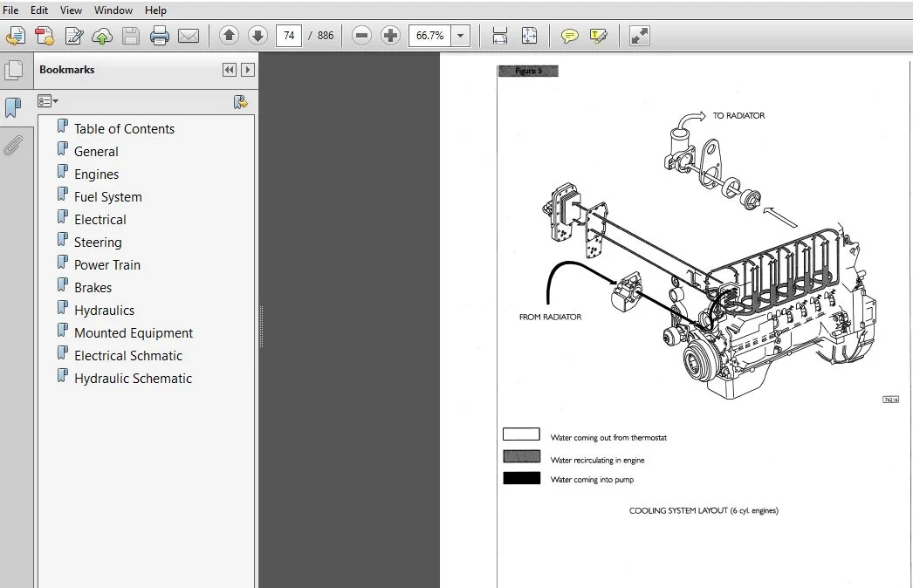This screenshot has height=588, width=913.
Task: Click the COOLING SYSTEM LAYOUT caption
Action: point(704,510)
